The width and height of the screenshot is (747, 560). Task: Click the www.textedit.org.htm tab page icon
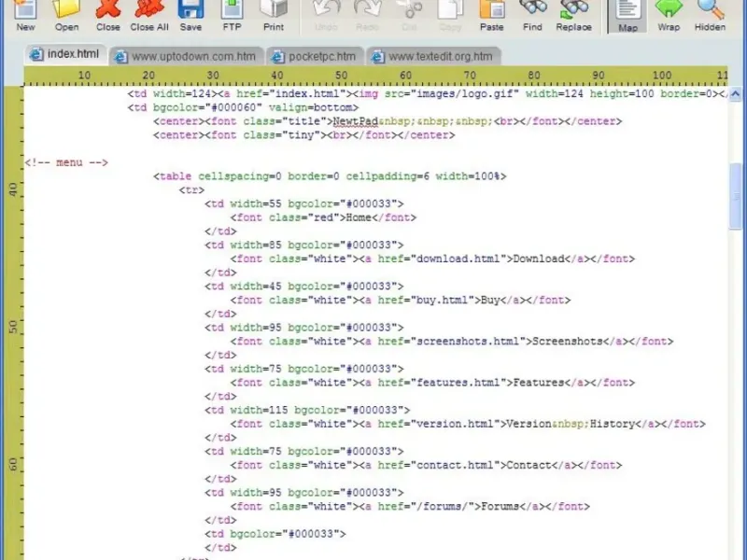click(x=377, y=57)
